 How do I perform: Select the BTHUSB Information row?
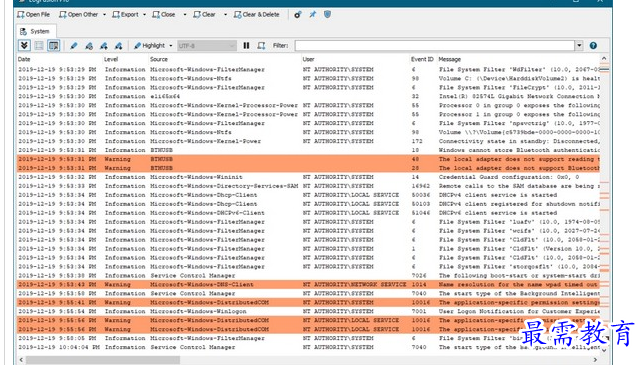point(308,150)
